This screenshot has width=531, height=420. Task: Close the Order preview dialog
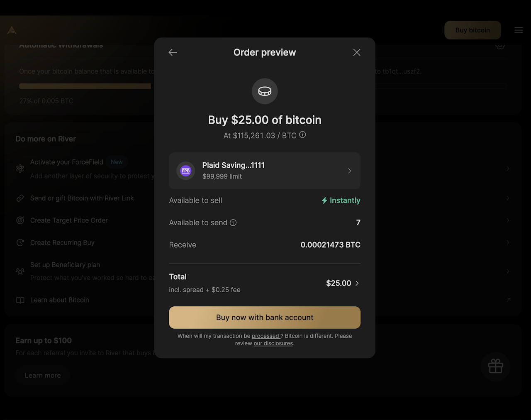357,52
